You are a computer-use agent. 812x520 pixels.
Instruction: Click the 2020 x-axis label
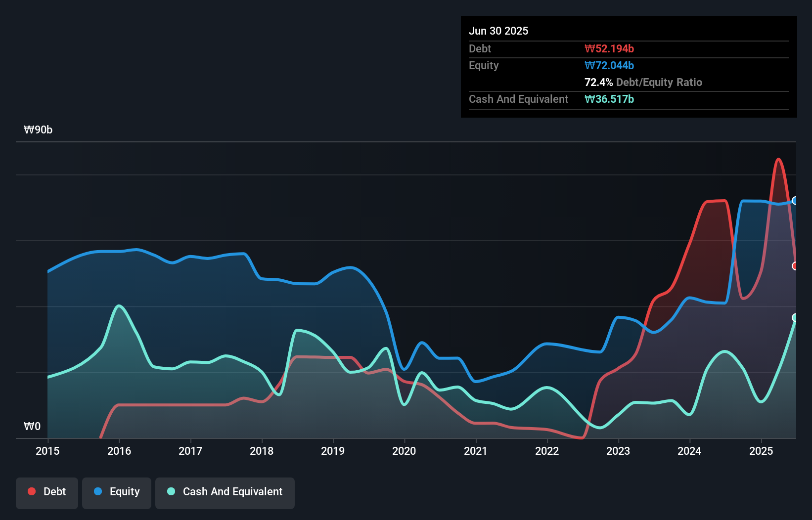pyautogui.click(x=404, y=451)
